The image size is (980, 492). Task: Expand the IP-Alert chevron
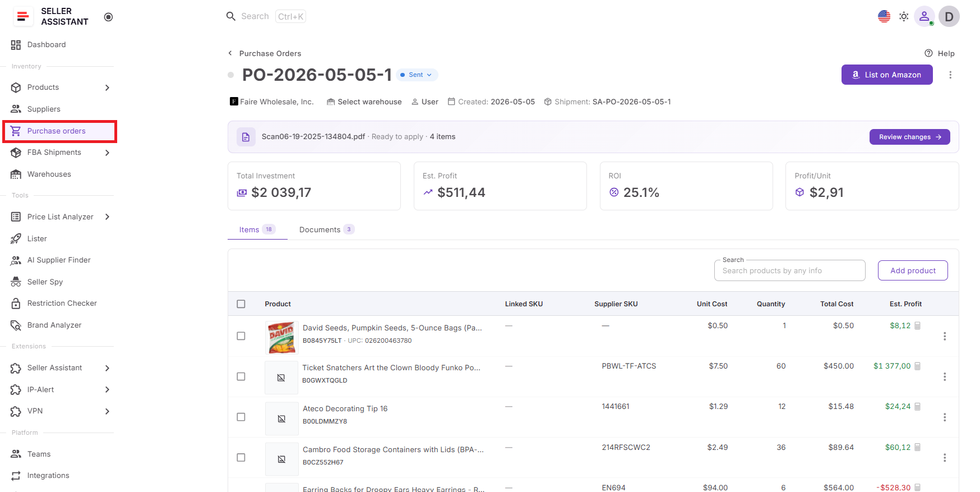point(107,389)
